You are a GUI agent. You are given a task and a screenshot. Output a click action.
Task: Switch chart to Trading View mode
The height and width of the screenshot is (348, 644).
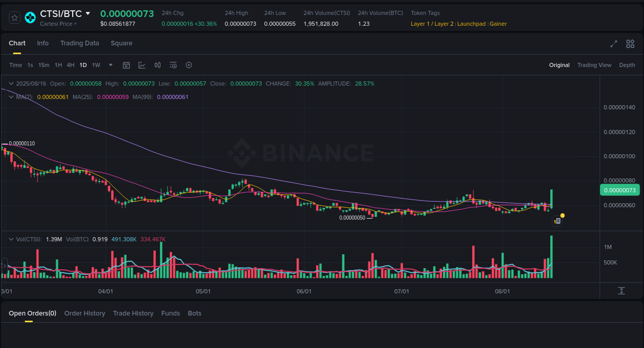click(x=594, y=65)
